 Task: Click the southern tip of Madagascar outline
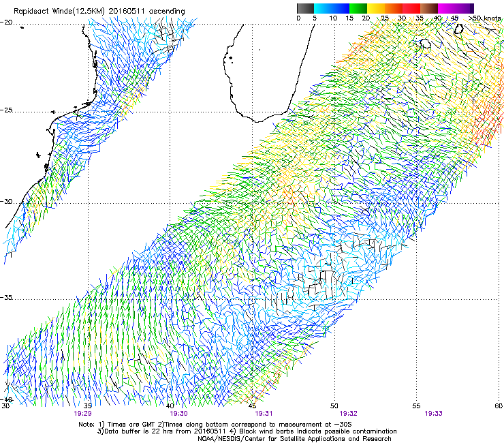point(257,121)
